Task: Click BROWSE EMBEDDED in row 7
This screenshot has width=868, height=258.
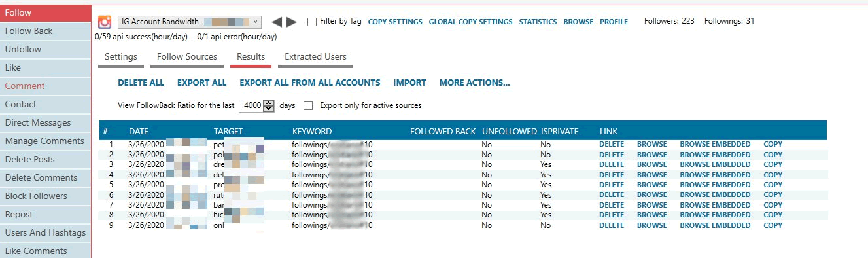Action: (x=716, y=205)
